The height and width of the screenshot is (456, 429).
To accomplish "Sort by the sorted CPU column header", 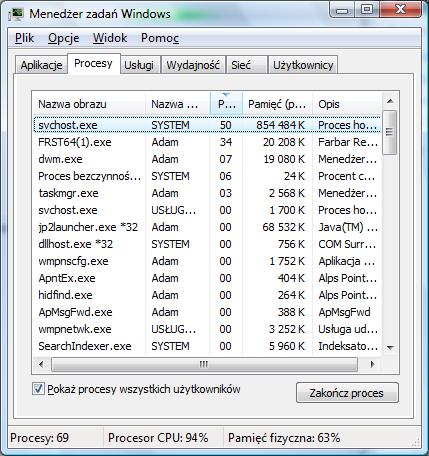I will tap(226, 104).
